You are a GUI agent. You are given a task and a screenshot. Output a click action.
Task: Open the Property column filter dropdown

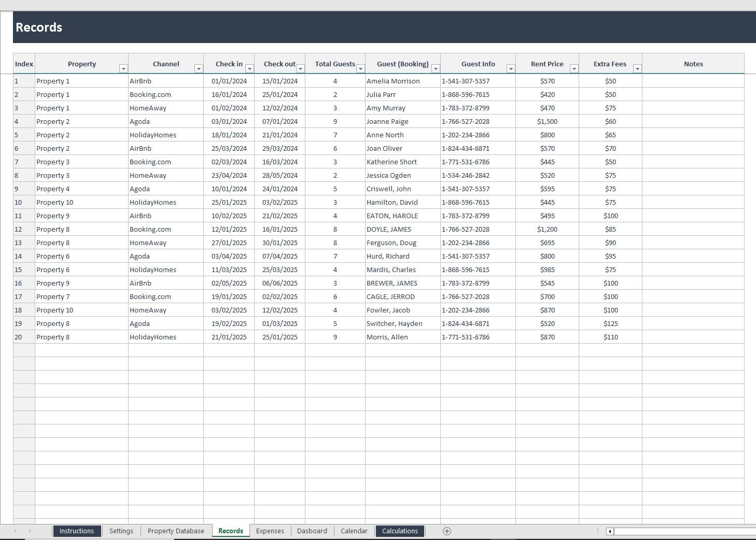coord(123,69)
